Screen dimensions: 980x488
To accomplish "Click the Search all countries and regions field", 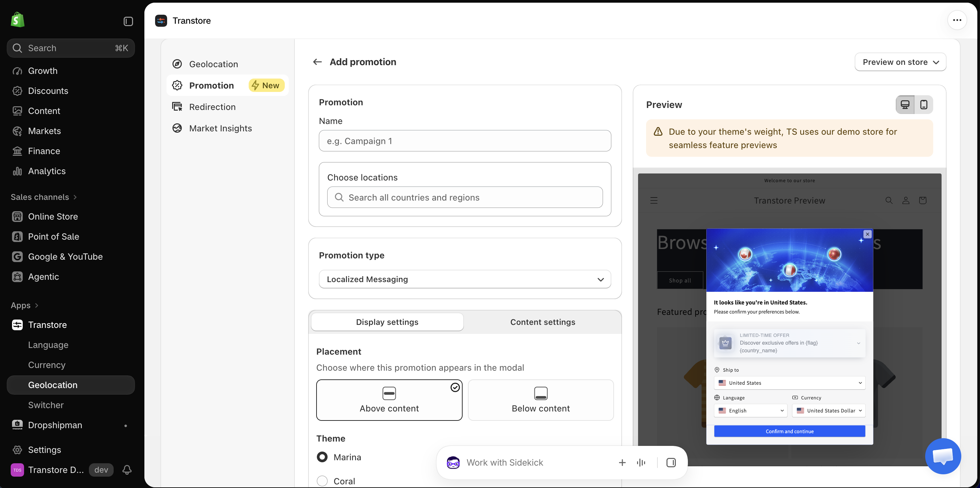I will (x=465, y=198).
